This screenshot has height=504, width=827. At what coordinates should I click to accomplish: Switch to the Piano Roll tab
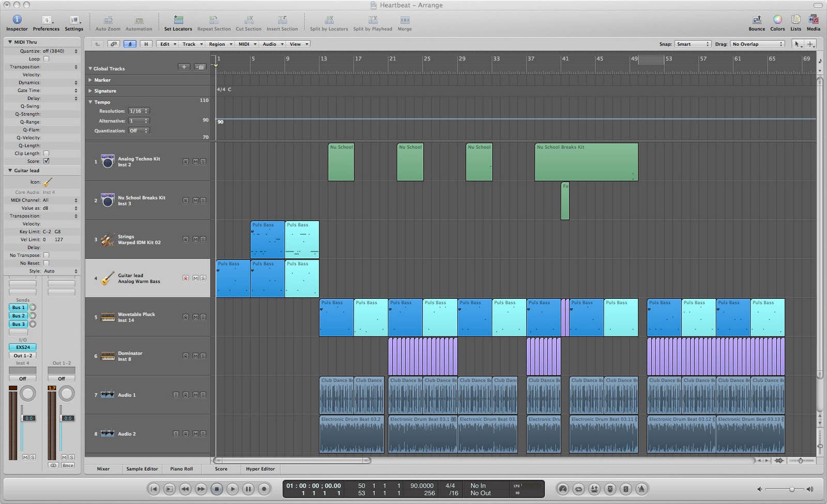point(181,469)
